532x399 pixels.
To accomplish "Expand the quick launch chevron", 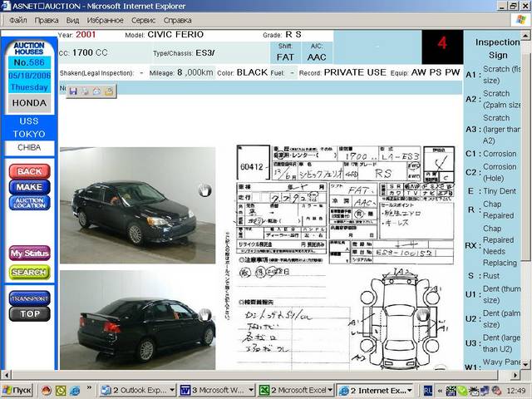I will click(x=89, y=387).
